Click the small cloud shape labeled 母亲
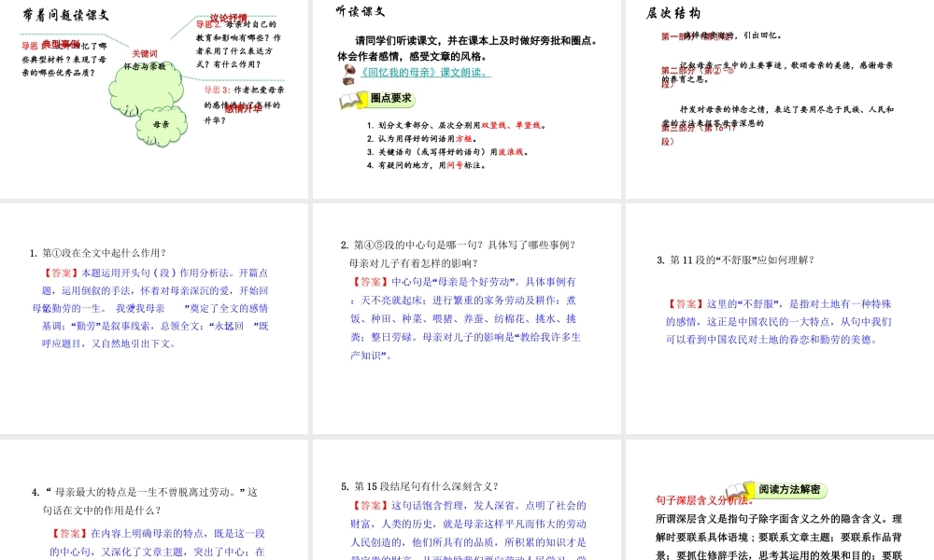 pos(161,126)
